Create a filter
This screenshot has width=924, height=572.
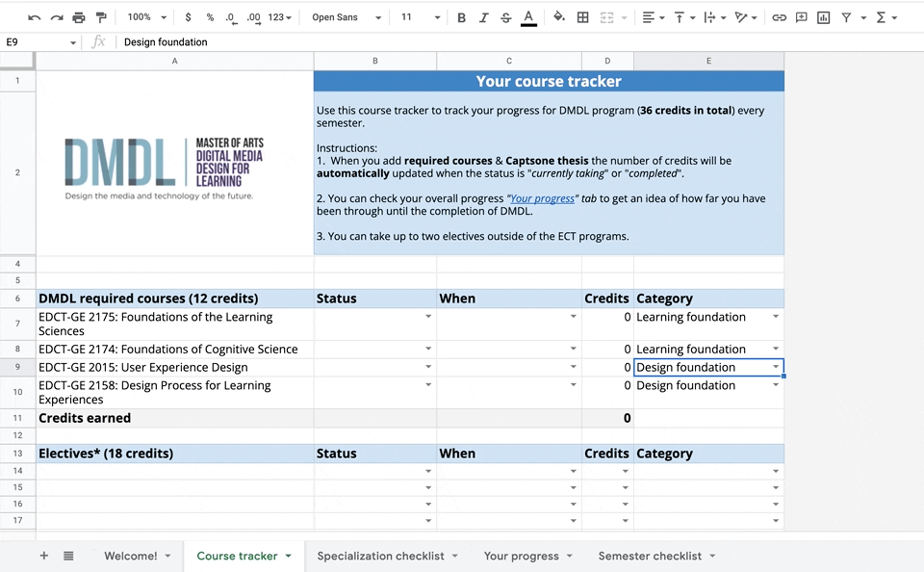[846, 17]
